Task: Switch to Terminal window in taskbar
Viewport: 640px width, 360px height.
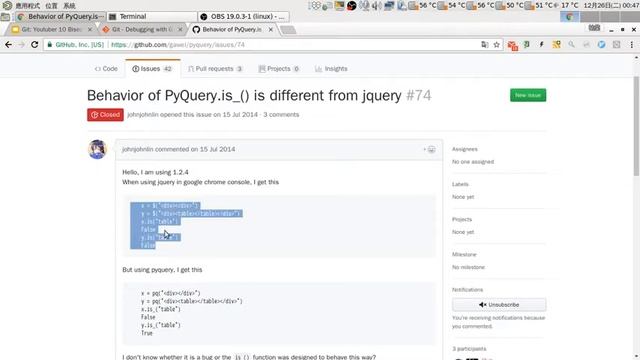Action: click(x=152, y=16)
